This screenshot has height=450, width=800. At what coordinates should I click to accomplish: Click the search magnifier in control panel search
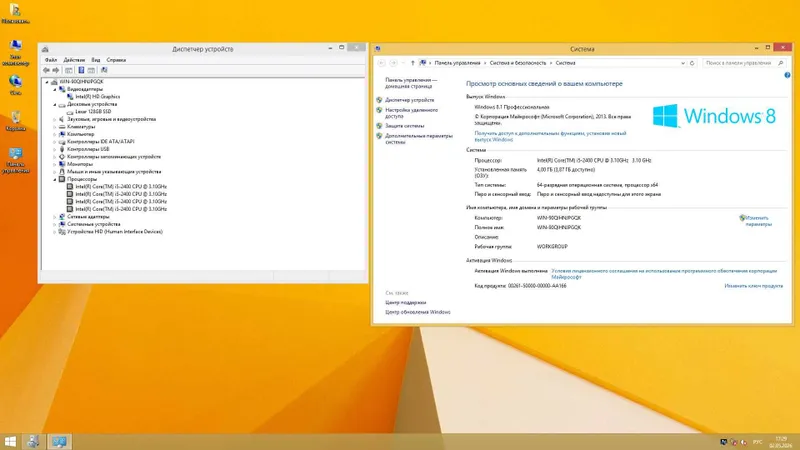(781, 63)
